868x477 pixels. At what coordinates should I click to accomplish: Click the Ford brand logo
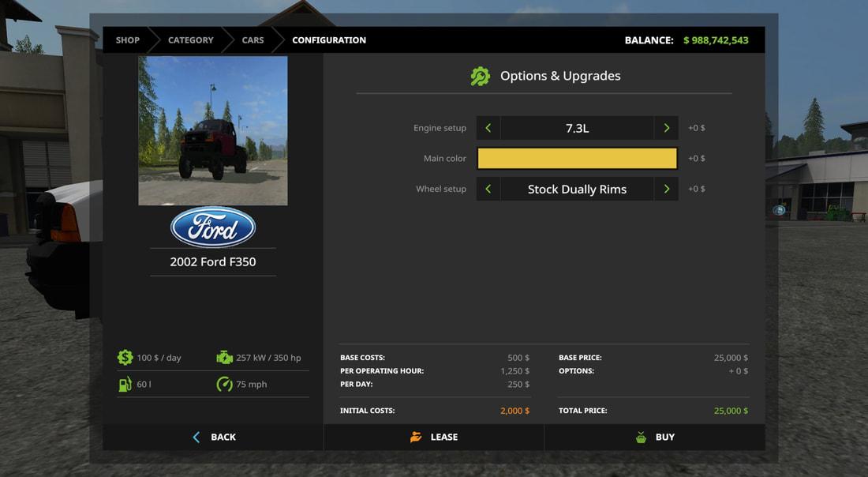pyautogui.click(x=213, y=227)
